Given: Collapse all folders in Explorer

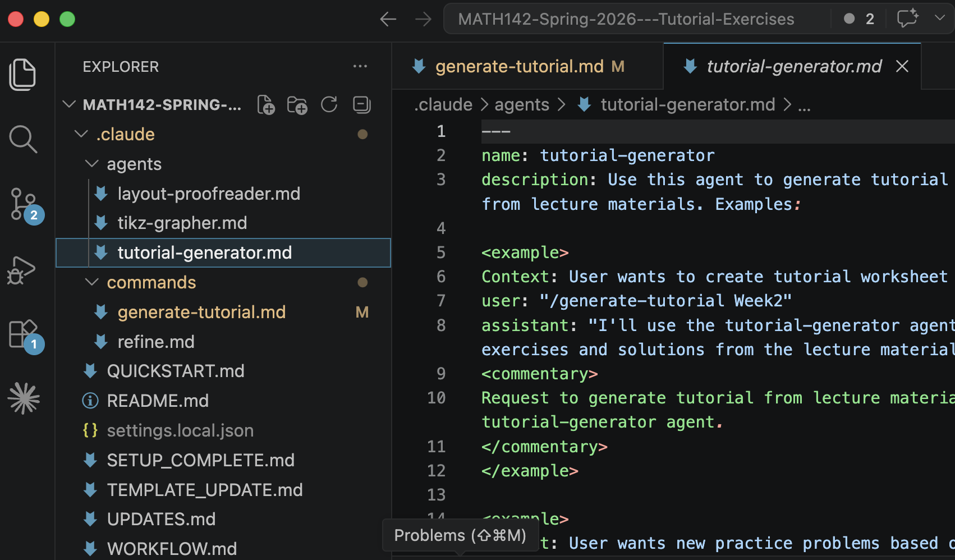Looking at the screenshot, I should tap(362, 104).
